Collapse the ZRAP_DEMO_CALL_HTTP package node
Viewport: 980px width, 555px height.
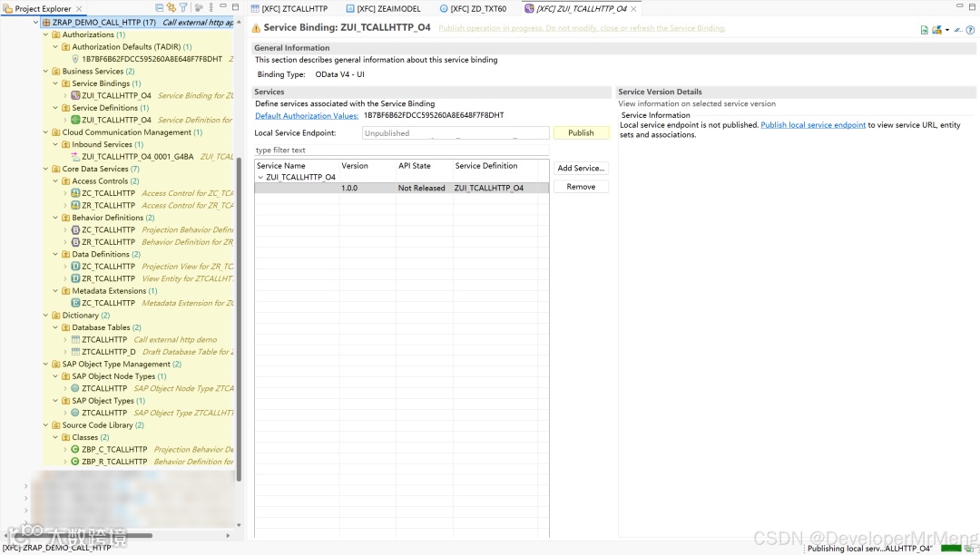(x=35, y=23)
